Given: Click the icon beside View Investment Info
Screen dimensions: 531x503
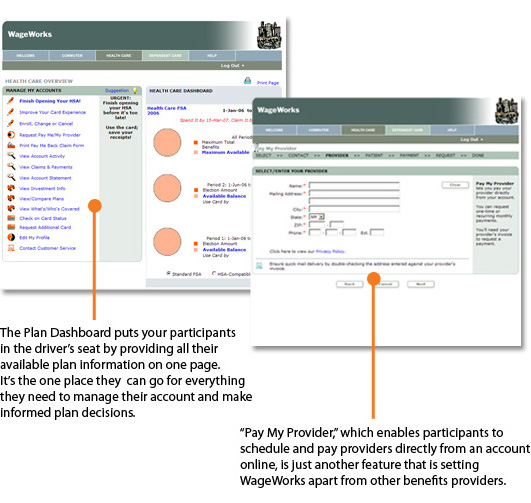Looking at the screenshot, I should click(11, 188).
